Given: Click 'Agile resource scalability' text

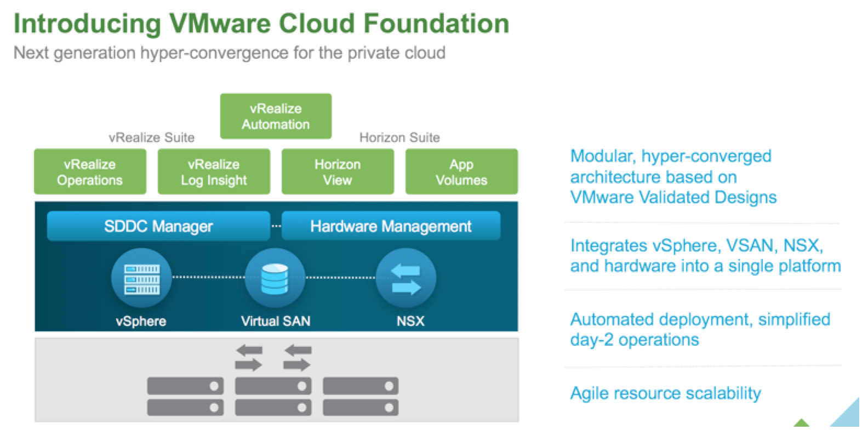Looking at the screenshot, I should click(666, 393).
